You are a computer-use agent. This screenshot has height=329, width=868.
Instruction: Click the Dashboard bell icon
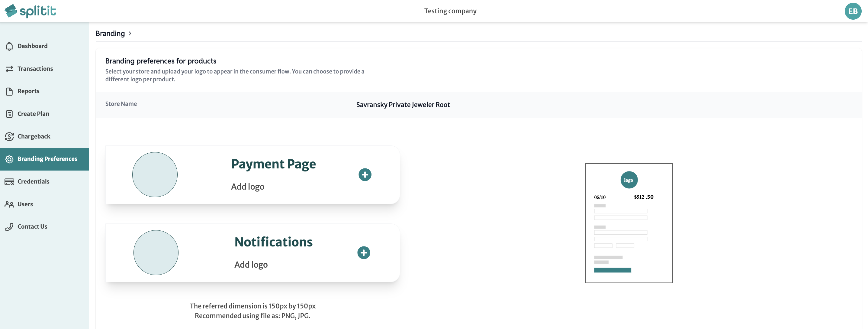click(9, 46)
